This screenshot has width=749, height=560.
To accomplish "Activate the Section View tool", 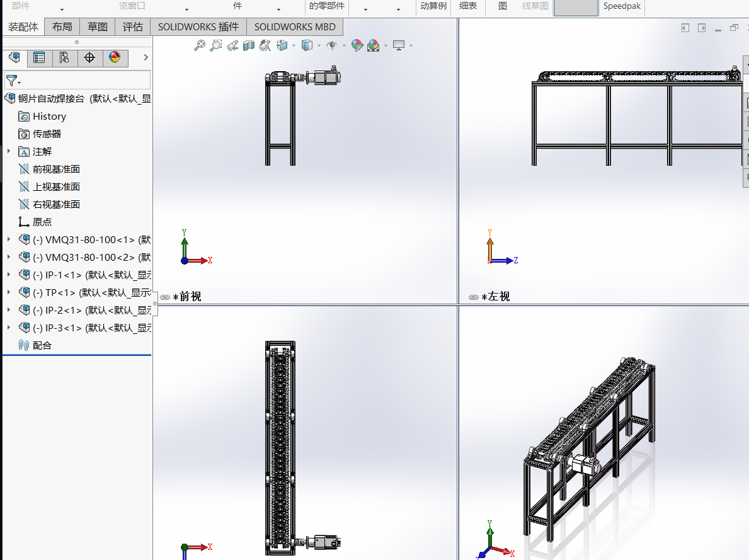I will [x=248, y=45].
